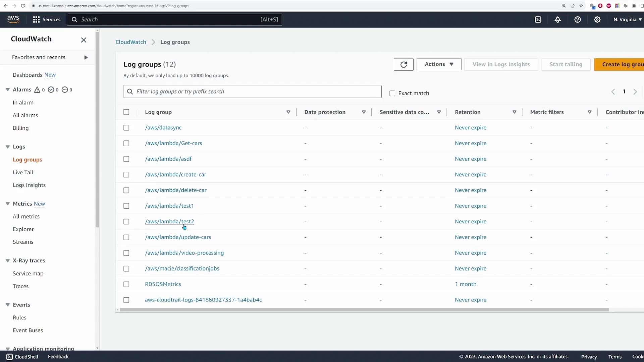Refresh the log groups list
The height and width of the screenshot is (362, 644).
click(404, 64)
